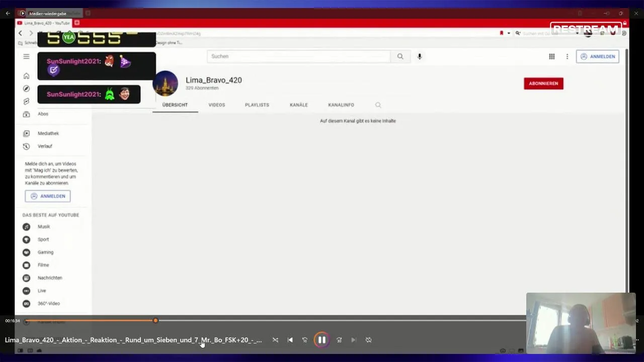Image resolution: width=644 pixels, height=362 pixels.
Task: Go back in the browser
Action: tap(20, 33)
